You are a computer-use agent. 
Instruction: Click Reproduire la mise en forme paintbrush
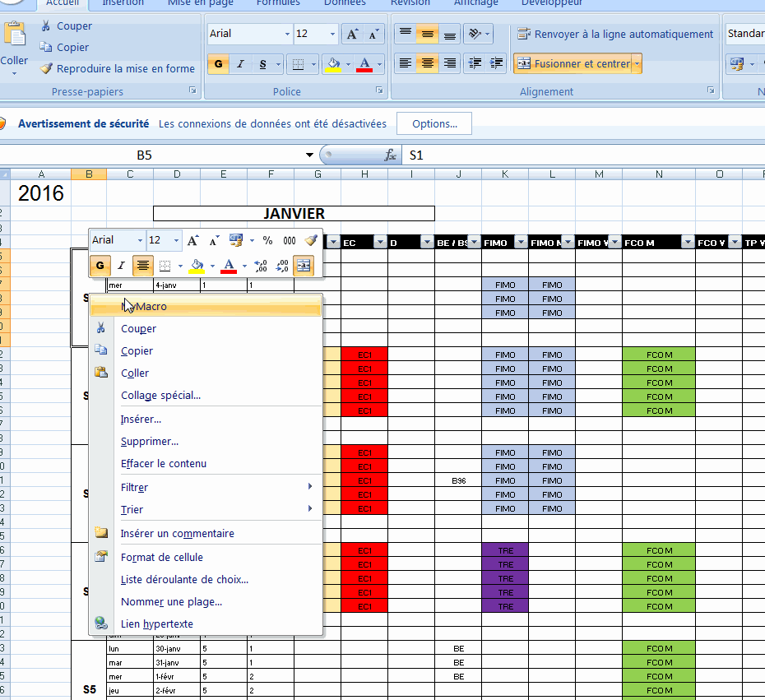(46, 69)
